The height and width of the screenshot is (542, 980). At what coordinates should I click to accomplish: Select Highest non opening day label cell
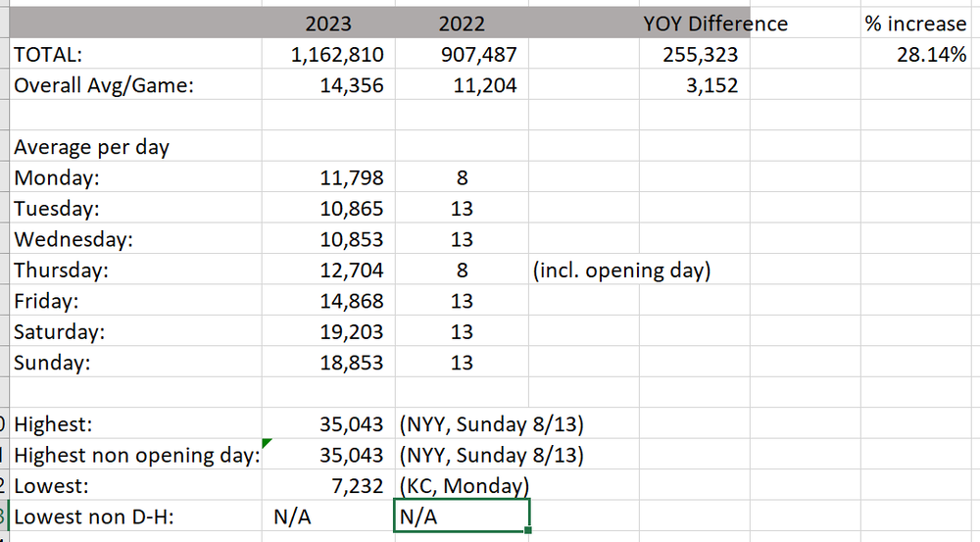[135, 455]
